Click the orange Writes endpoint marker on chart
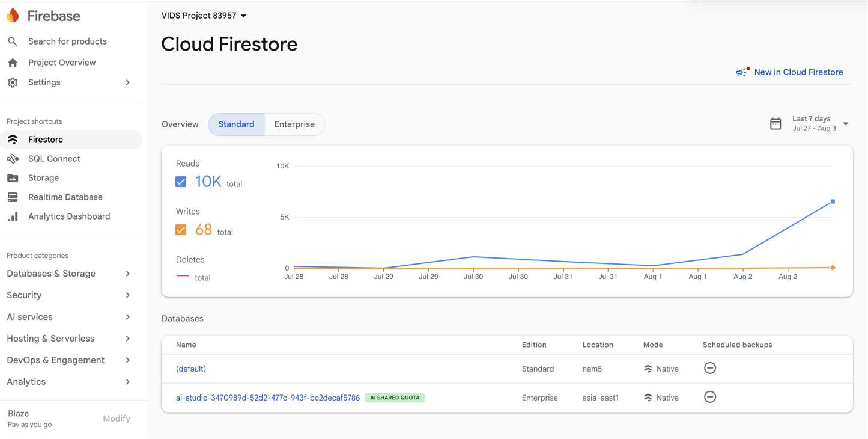The width and height of the screenshot is (868, 439). [x=833, y=268]
